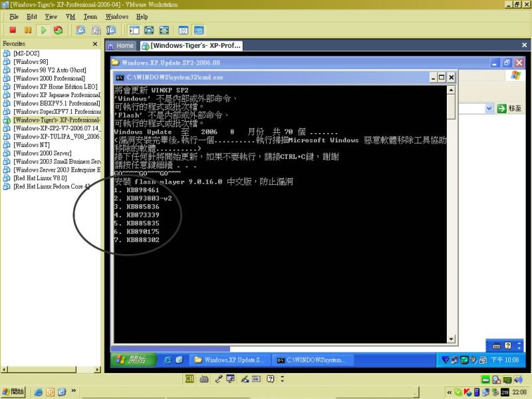The image size is (532, 399).
Task: Click the Reset virtual machine toolbar icon
Action: pos(59,30)
